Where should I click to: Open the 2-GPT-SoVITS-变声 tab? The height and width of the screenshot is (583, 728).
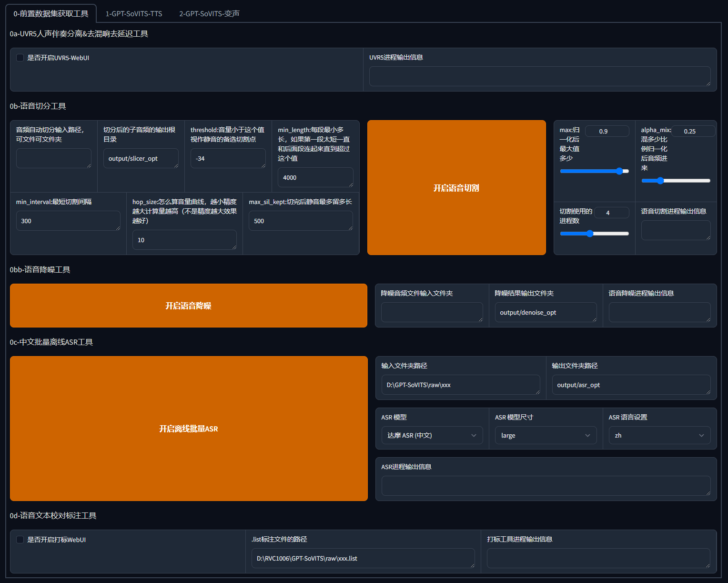[209, 13]
